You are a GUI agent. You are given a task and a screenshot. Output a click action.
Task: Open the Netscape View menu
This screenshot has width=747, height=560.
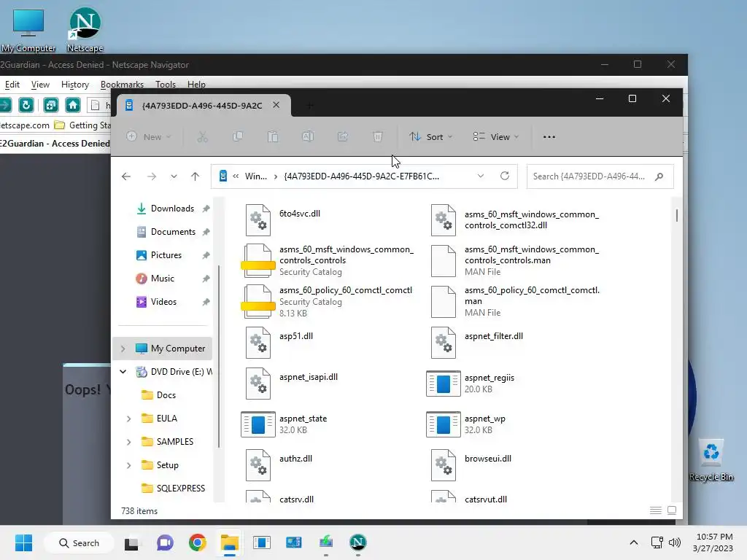point(41,85)
